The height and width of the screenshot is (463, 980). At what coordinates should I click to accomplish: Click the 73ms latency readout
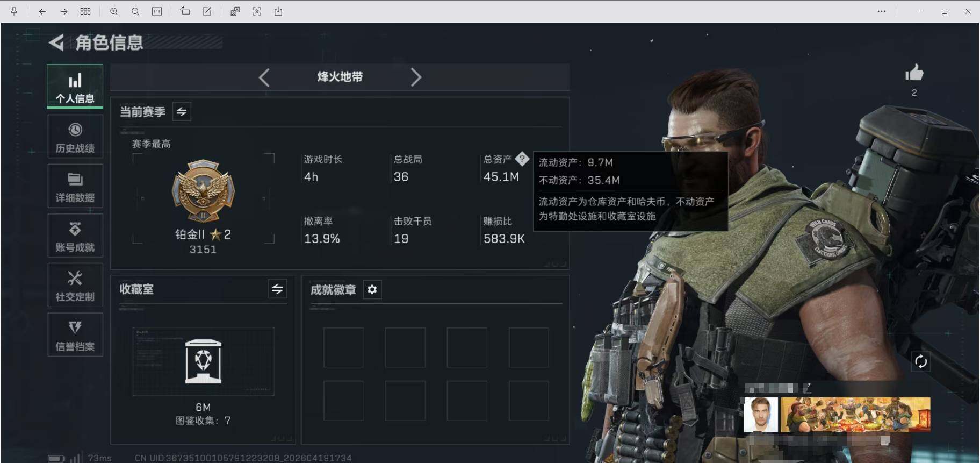(x=100, y=458)
